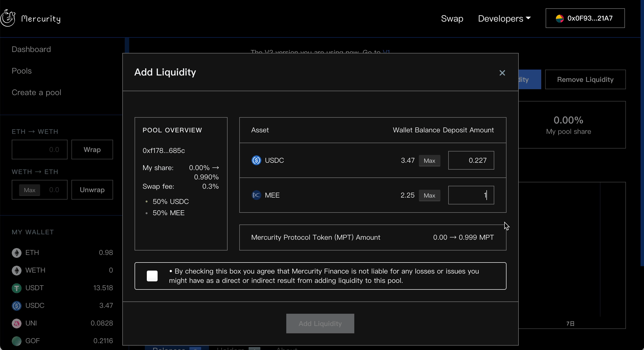Click the ETH icon in My Wallet

tap(17, 253)
